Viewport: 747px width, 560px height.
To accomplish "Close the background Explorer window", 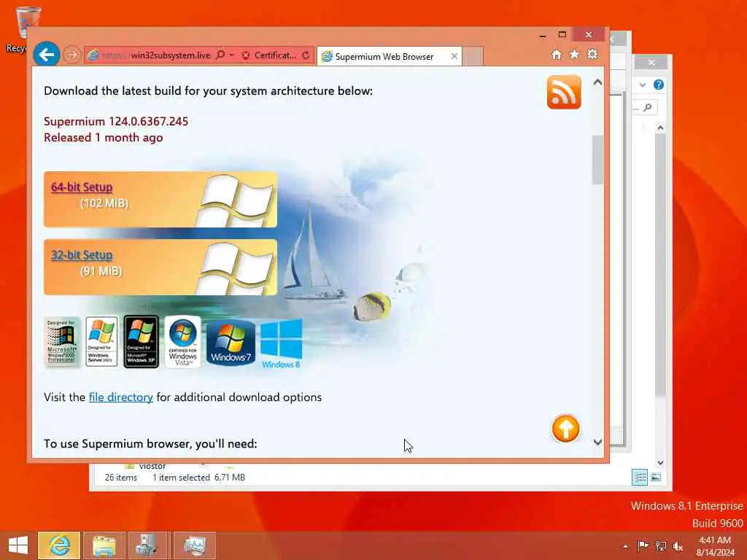I will [x=651, y=63].
